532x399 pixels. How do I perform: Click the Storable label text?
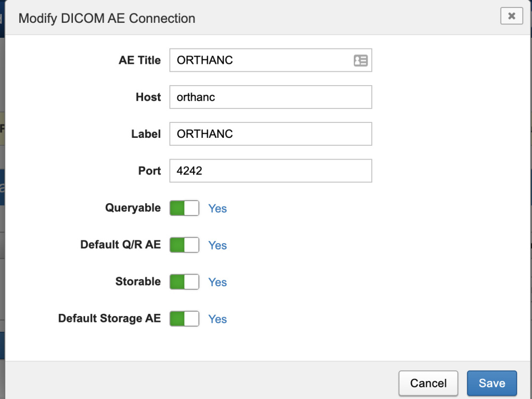click(x=138, y=281)
